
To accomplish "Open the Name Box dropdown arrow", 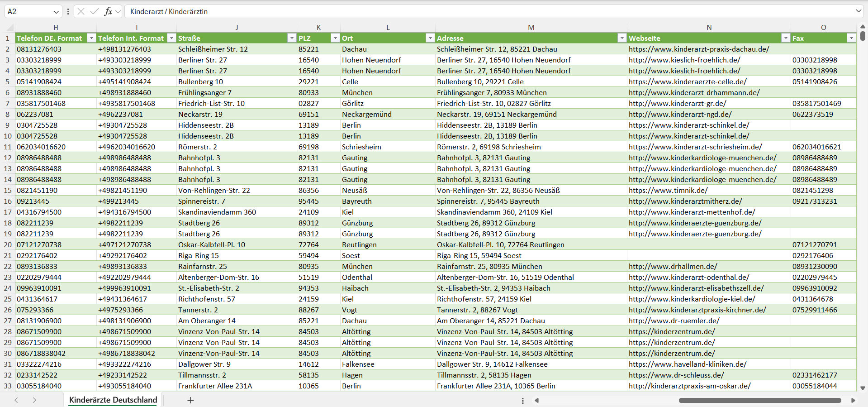I will point(56,11).
